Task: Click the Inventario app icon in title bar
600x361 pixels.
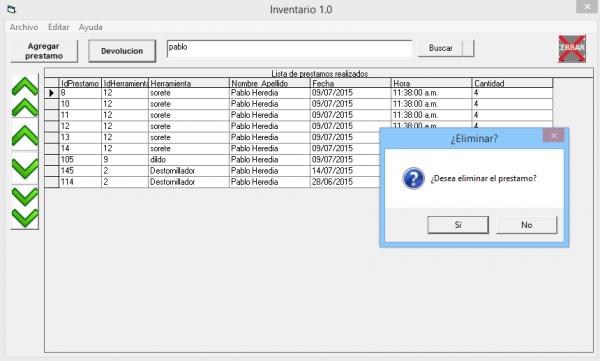Action: click(x=11, y=9)
